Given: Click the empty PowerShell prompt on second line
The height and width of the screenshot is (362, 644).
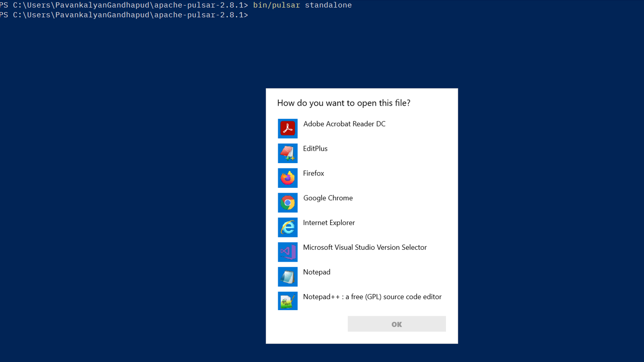Looking at the screenshot, I should (x=124, y=15).
